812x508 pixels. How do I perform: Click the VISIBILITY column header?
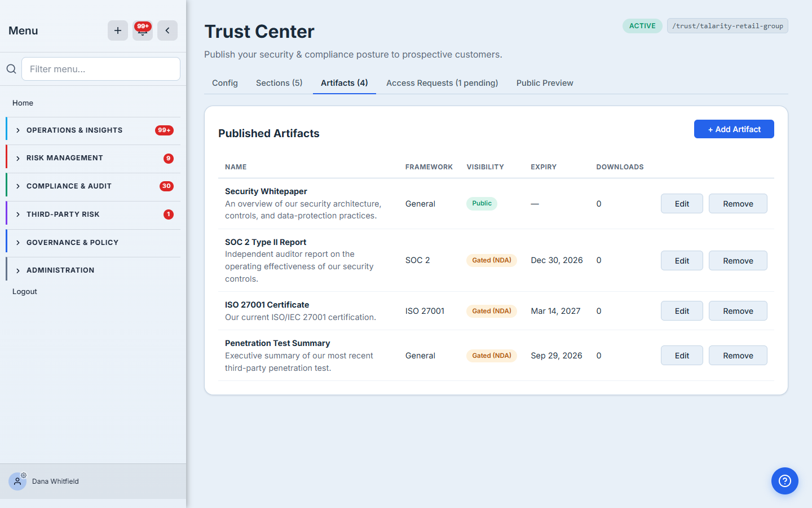[x=486, y=167]
